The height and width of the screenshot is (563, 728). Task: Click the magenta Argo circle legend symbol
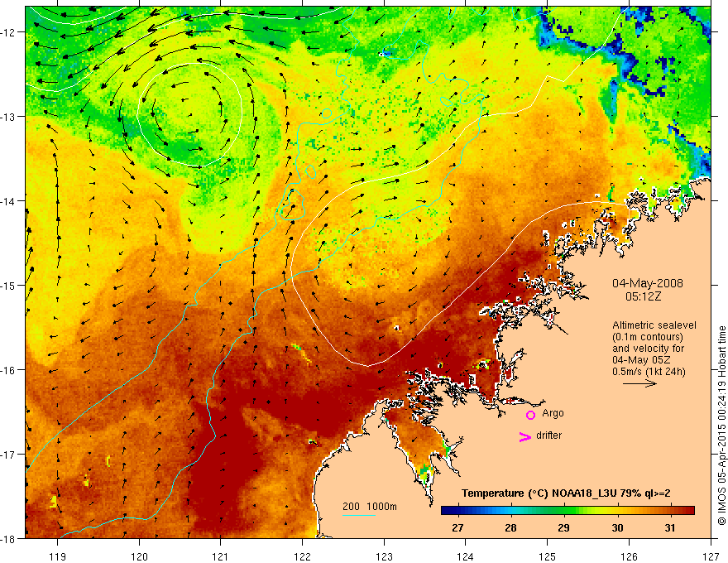[530, 414]
